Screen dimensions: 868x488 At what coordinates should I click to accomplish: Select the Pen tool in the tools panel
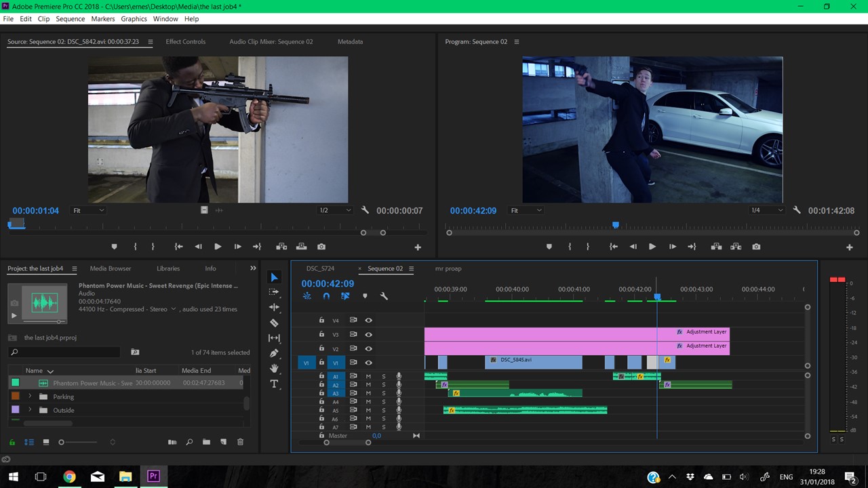tap(274, 353)
